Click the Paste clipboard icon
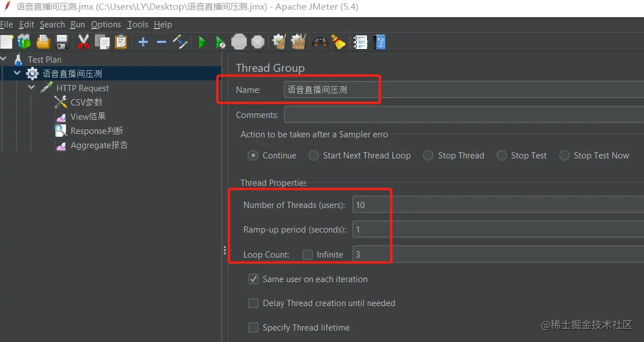The width and height of the screenshot is (644, 342). [121, 42]
